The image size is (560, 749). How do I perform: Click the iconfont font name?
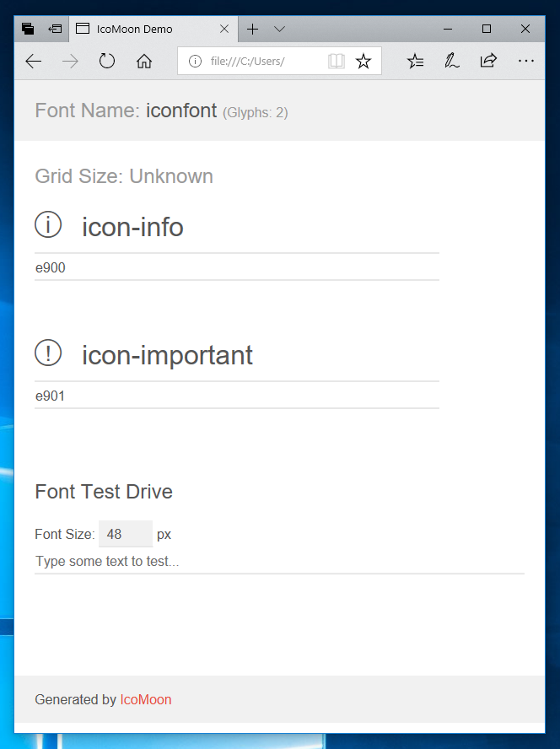coord(181,110)
